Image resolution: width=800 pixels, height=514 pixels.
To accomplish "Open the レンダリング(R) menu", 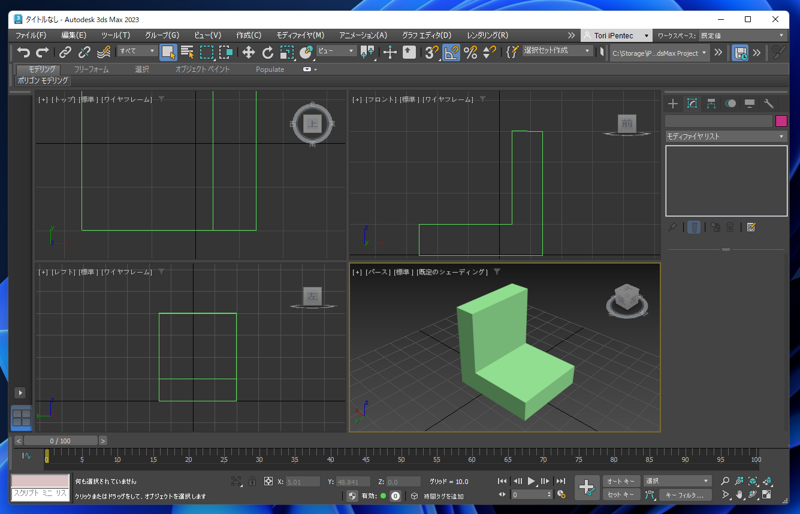I will point(487,35).
